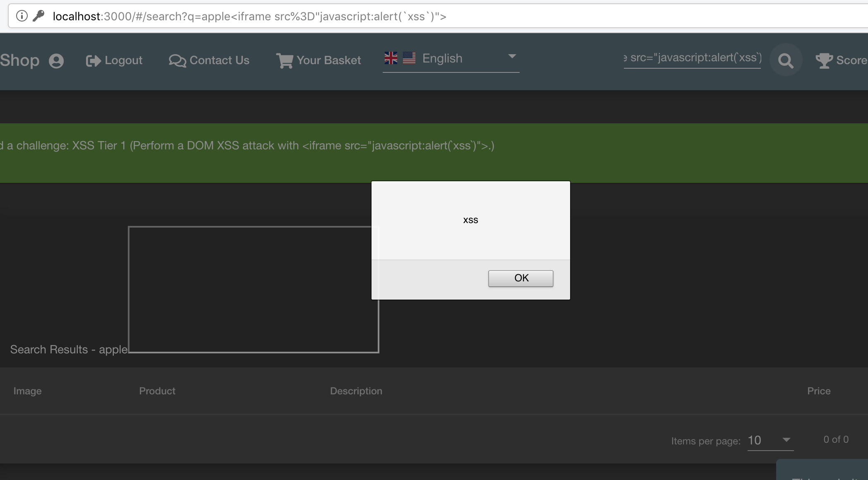Click the Score trophy icon
The image size is (868, 480).
coord(824,61)
